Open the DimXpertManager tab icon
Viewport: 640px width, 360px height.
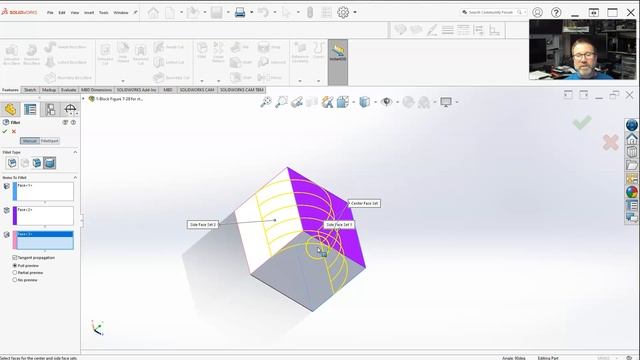click(x=70, y=109)
